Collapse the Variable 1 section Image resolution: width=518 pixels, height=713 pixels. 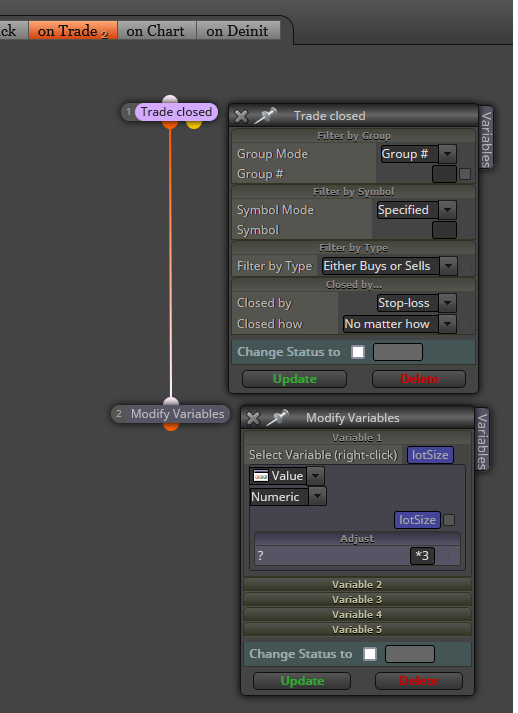pyautogui.click(x=357, y=437)
